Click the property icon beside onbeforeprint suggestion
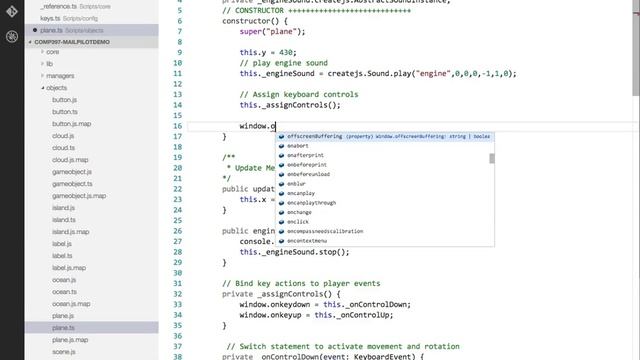640x360 pixels. point(281,164)
